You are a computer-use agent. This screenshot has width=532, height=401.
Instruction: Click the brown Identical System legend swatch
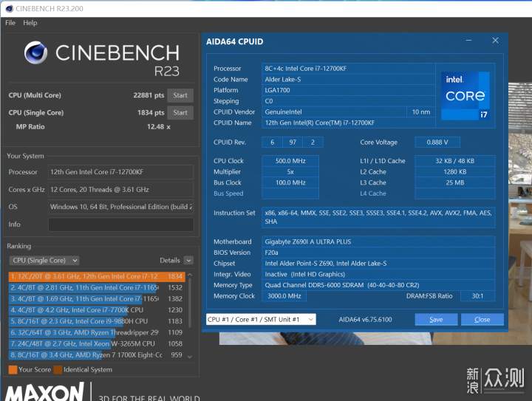click(x=58, y=369)
